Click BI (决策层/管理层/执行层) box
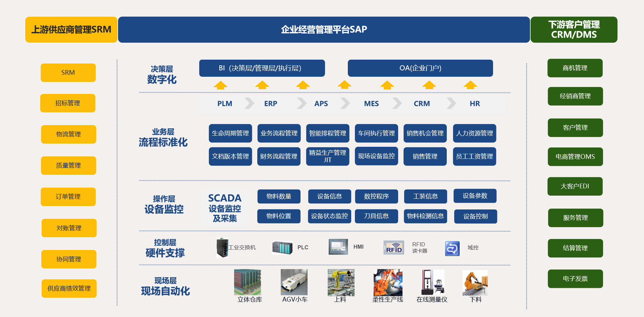Viewport: 644px width, 317px height. 262,68
